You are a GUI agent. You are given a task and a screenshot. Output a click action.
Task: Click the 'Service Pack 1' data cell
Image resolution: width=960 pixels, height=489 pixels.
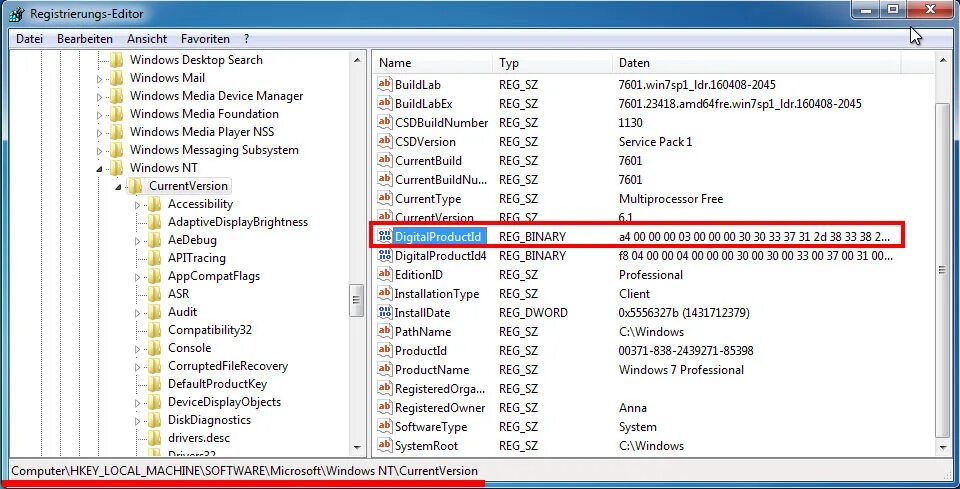pos(655,141)
